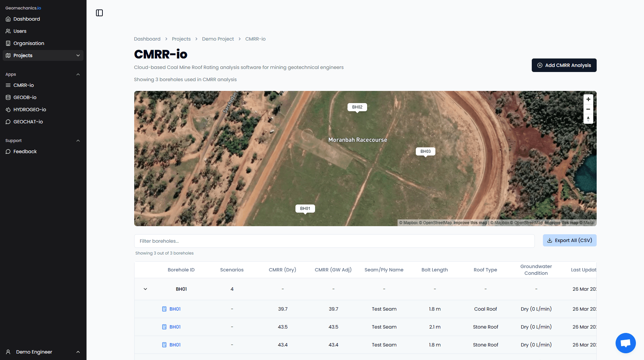
Task: Open GEOCHAT-io in Apps section
Action: (28, 122)
